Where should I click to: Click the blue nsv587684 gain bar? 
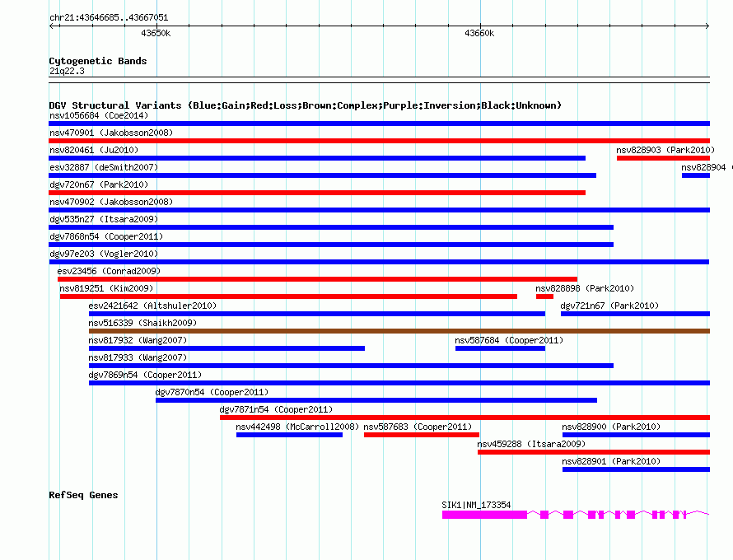[500, 348]
